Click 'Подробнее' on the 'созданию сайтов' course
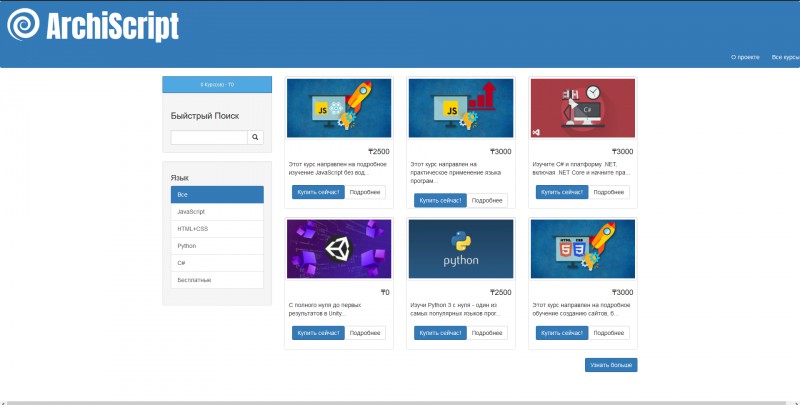 [x=609, y=333]
